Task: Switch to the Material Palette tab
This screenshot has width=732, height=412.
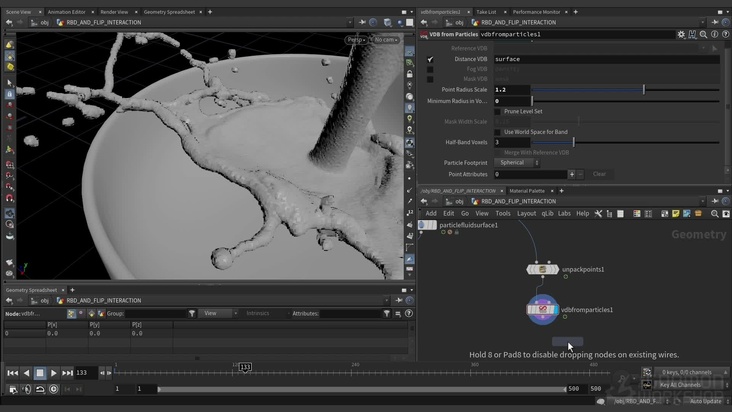Action: pyautogui.click(x=527, y=191)
